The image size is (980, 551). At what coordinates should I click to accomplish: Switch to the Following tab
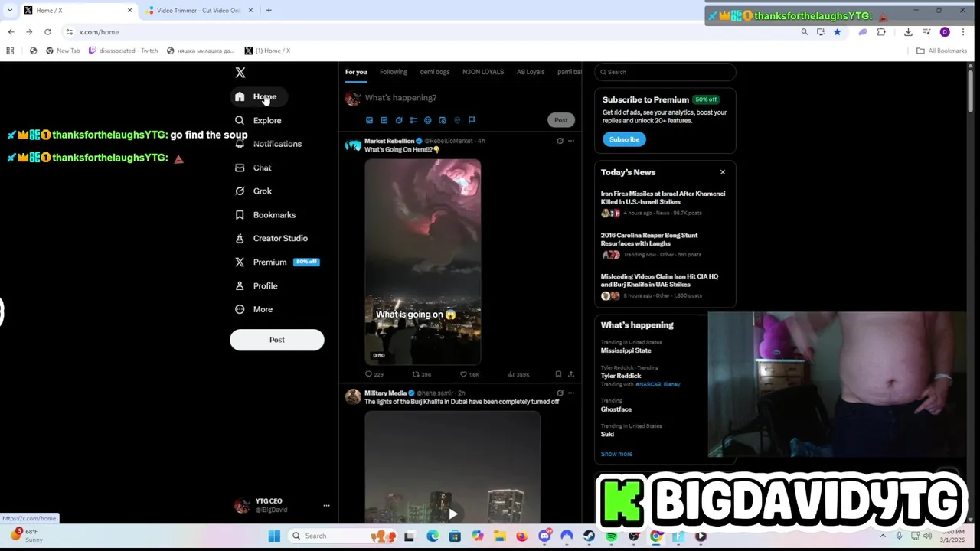394,72
